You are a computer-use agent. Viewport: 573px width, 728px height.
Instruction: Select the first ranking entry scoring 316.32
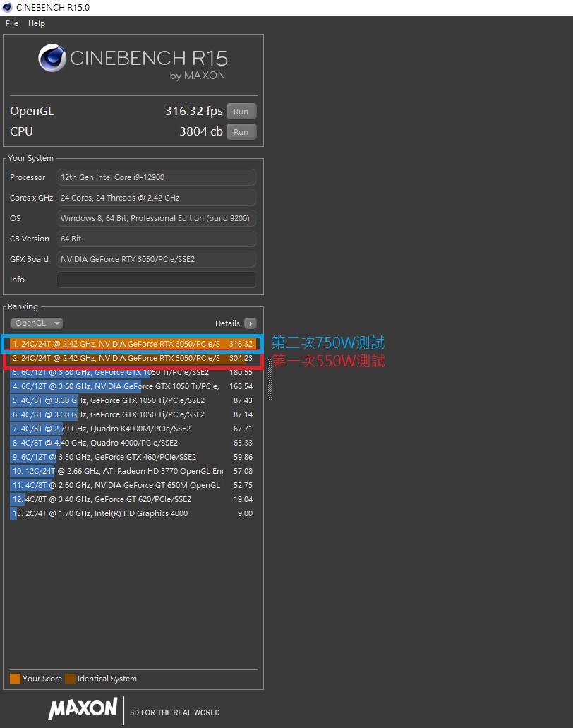(x=133, y=344)
